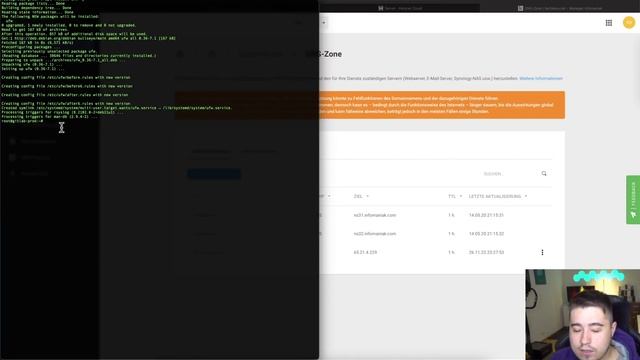Open the apps grid launcher icon
This screenshot has height=360, width=640.
point(609,23)
